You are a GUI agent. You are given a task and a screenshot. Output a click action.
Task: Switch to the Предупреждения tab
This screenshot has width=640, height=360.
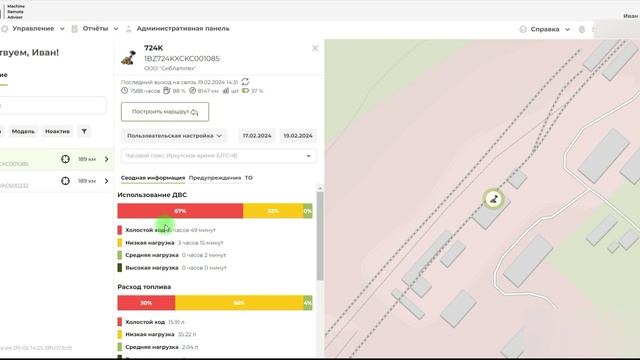pos(215,178)
